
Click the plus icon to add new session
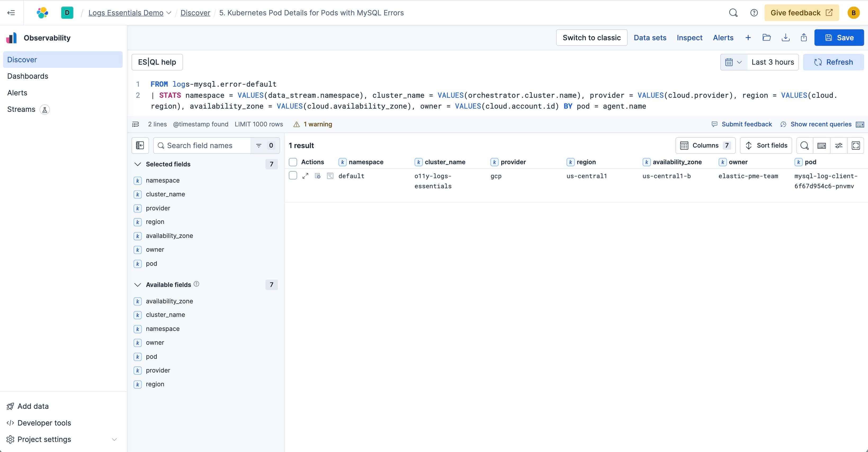click(x=748, y=37)
